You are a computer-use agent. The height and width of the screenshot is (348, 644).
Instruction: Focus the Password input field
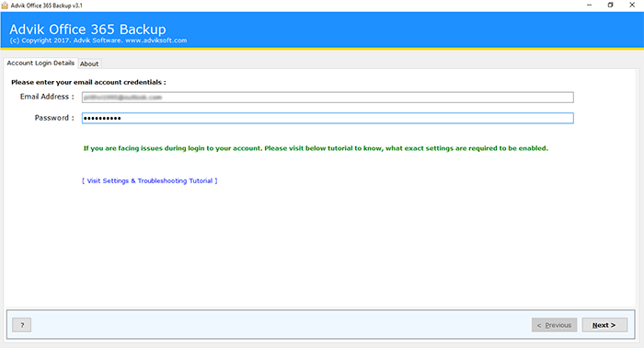point(328,119)
